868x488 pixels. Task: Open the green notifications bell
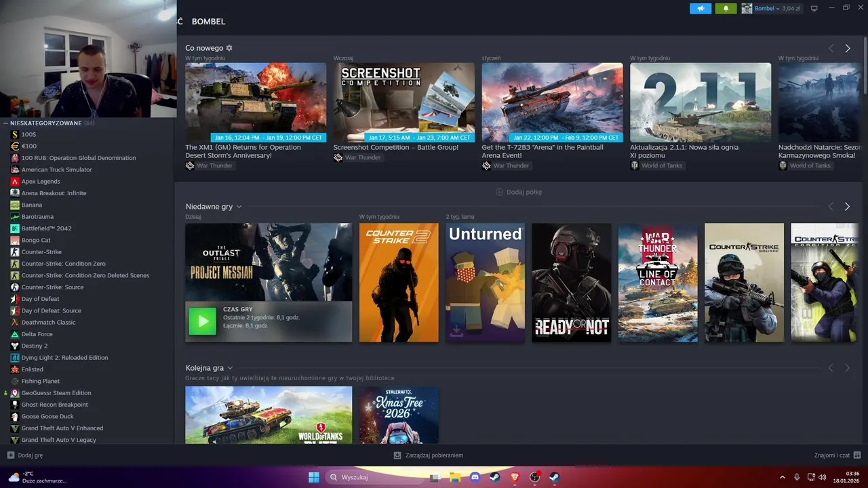pyautogui.click(x=726, y=8)
